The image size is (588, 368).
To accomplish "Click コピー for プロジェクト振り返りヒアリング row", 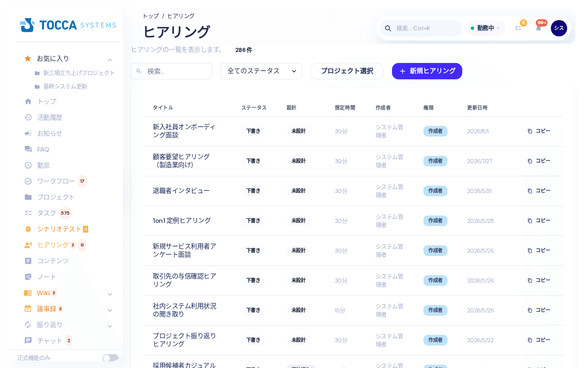I will 539,340.
